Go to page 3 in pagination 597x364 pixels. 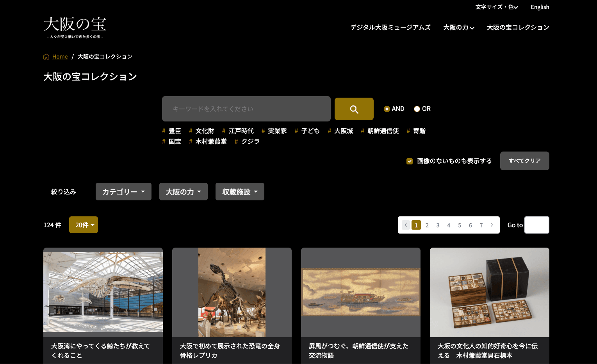(x=438, y=225)
